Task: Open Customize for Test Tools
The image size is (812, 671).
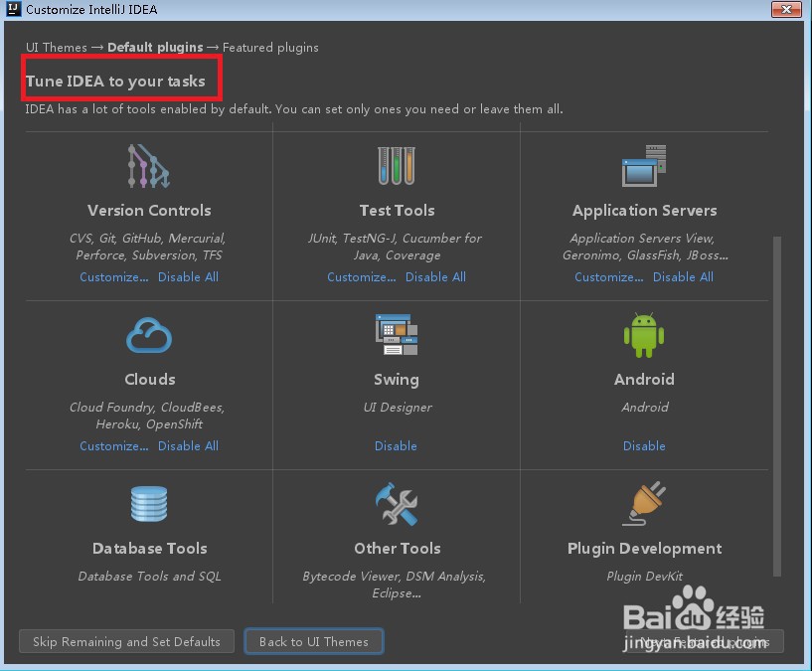Action: click(362, 277)
